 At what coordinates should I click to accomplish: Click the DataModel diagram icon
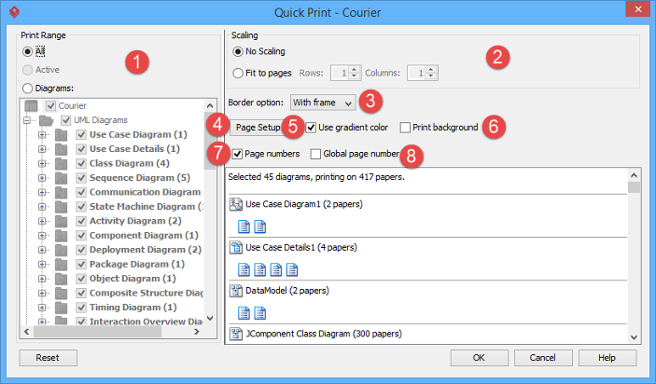(236, 290)
